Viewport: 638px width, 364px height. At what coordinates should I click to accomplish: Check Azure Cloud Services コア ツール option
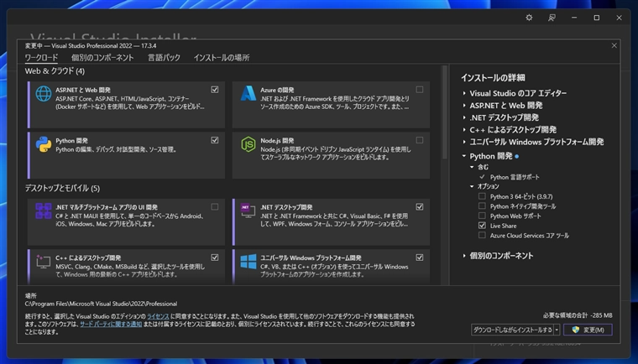click(x=482, y=236)
